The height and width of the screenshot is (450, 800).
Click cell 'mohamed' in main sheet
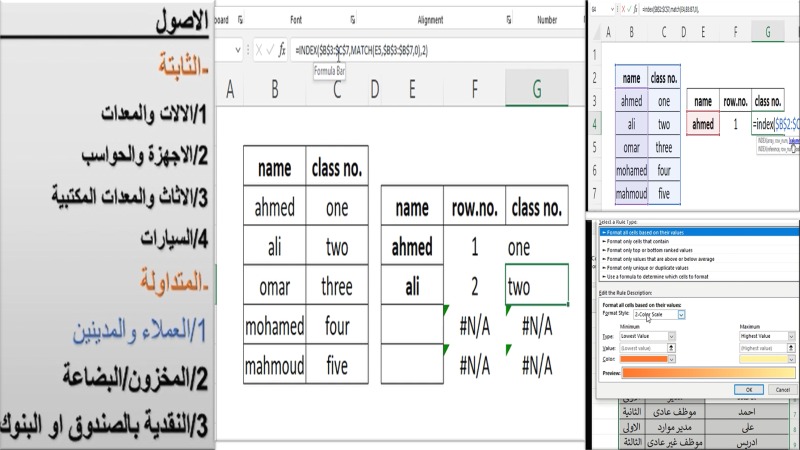click(x=274, y=326)
